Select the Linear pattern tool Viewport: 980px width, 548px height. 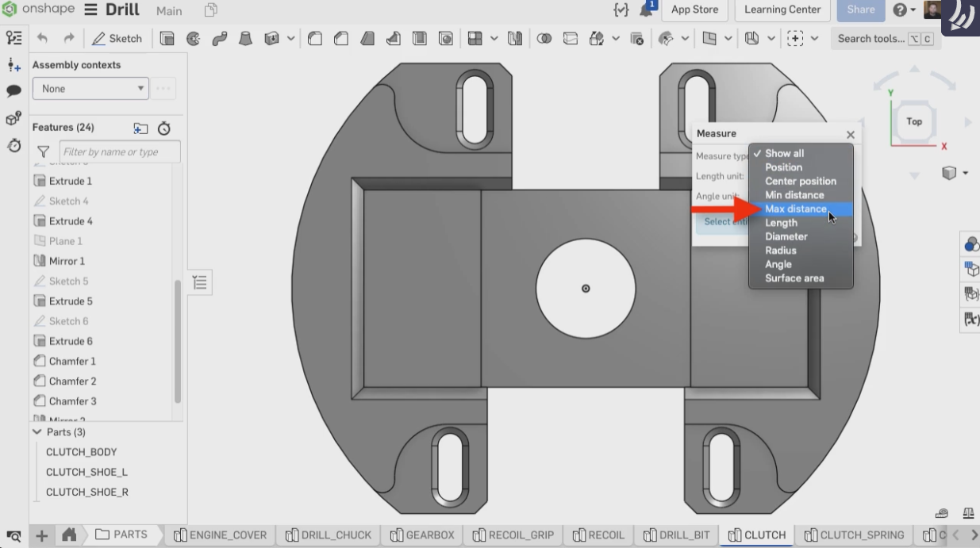(475, 38)
